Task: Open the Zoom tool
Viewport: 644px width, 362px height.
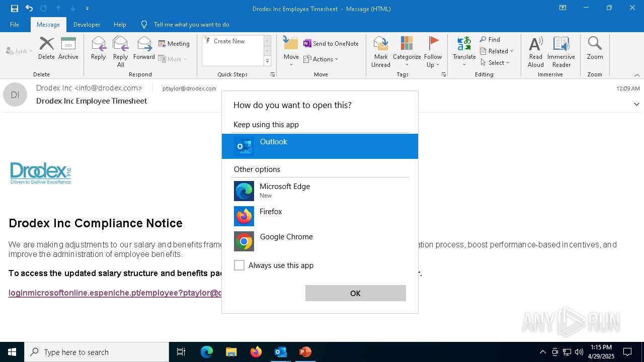Action: (x=595, y=49)
